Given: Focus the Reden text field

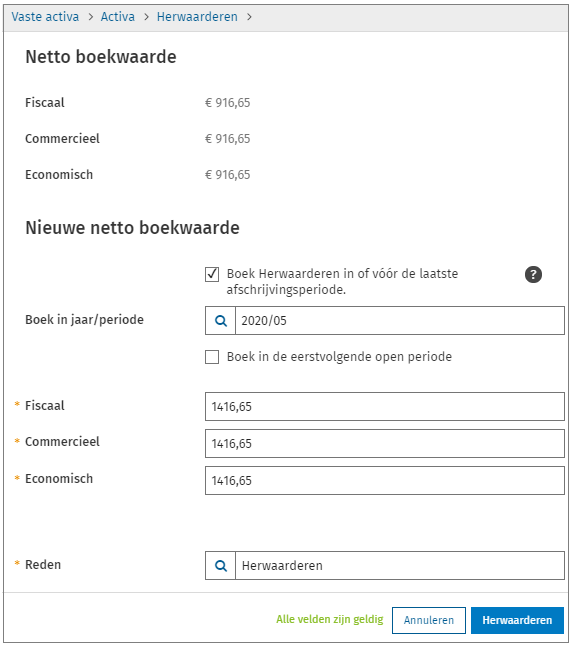Looking at the screenshot, I should coord(399,565).
